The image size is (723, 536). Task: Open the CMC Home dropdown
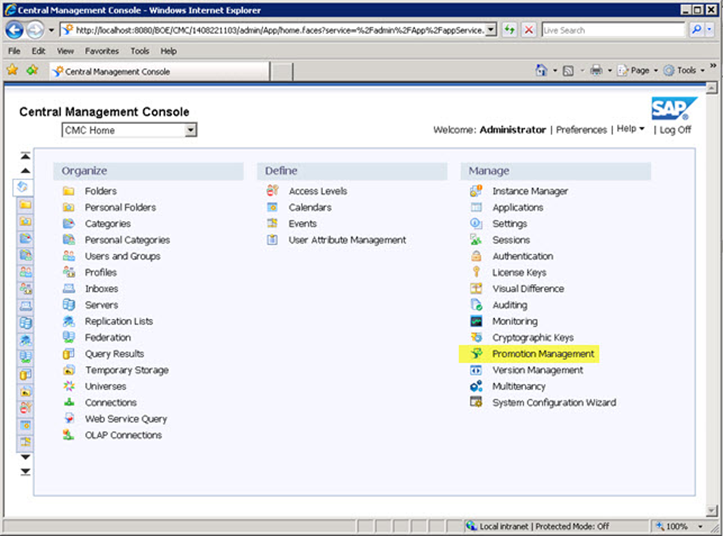(x=190, y=130)
